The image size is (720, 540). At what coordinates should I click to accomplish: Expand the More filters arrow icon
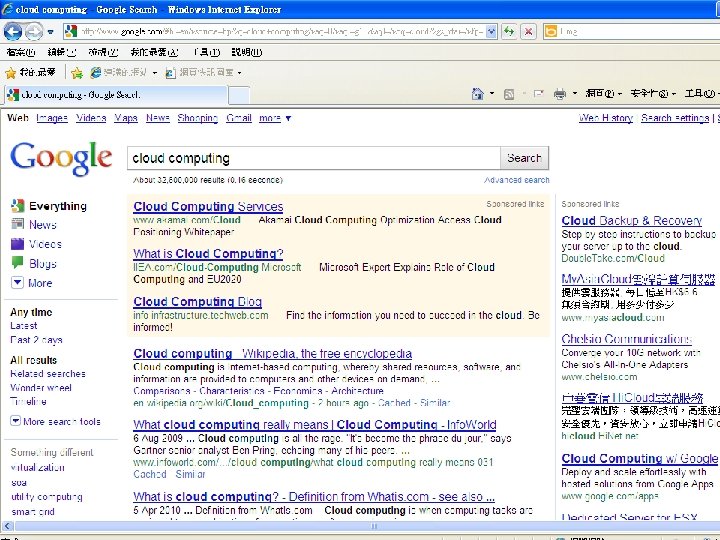pos(17,282)
